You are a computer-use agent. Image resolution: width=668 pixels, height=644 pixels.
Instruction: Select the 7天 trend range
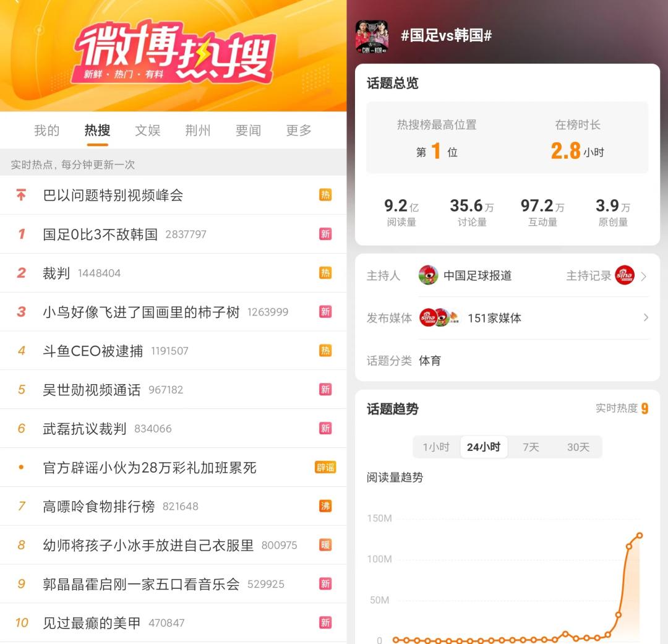[x=531, y=447]
